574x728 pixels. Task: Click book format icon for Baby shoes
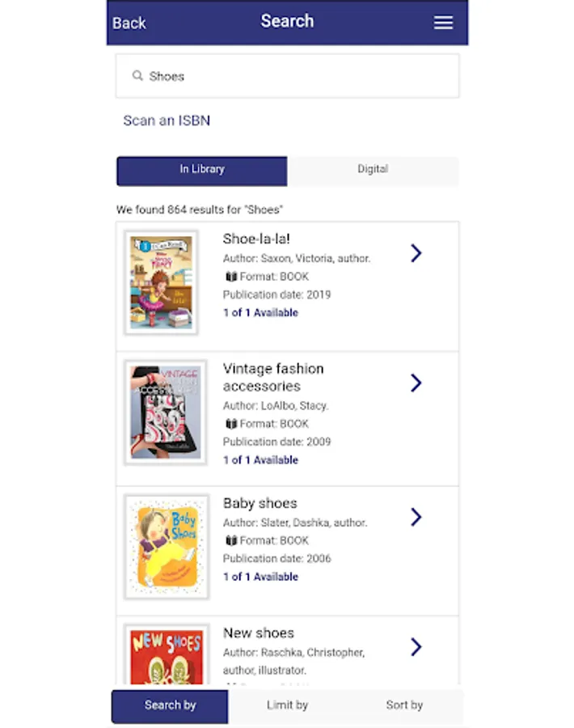[x=230, y=540]
